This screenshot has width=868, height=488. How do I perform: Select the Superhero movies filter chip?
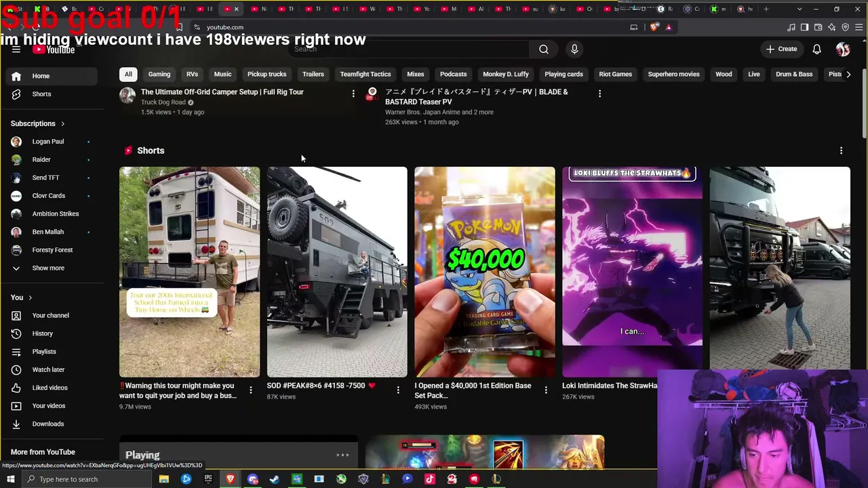click(673, 75)
